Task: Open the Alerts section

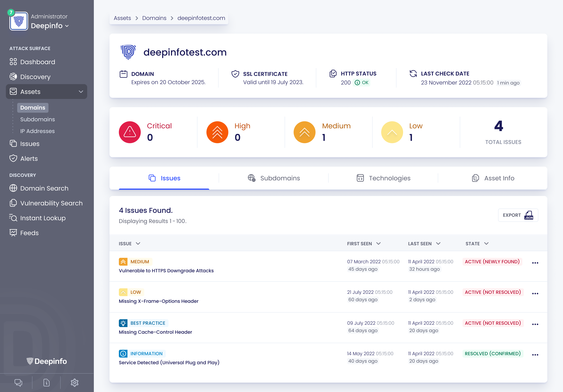Action: click(x=29, y=158)
